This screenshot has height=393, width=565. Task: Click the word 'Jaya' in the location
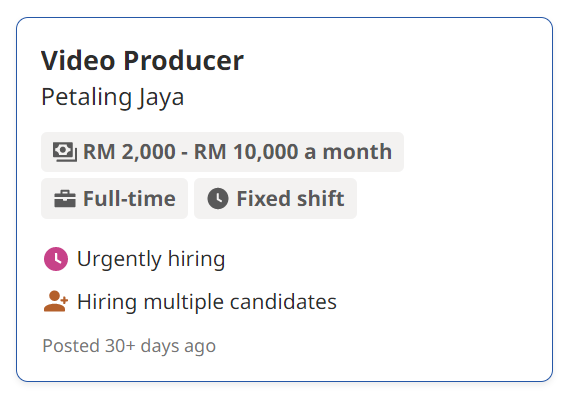tap(161, 97)
